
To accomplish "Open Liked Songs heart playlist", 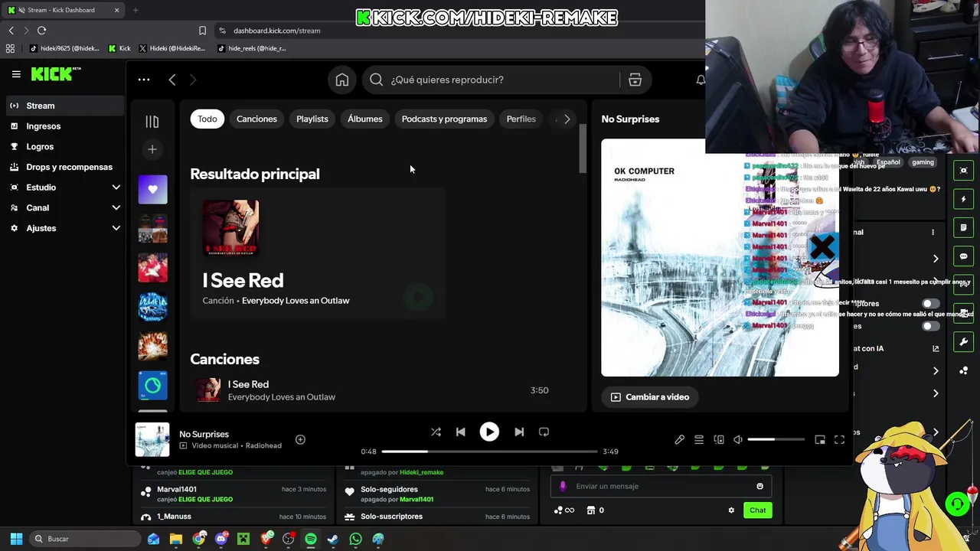I will click(x=152, y=189).
